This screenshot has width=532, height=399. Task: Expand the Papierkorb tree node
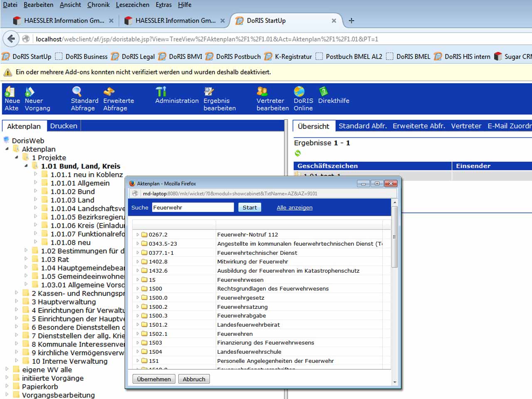7,386
